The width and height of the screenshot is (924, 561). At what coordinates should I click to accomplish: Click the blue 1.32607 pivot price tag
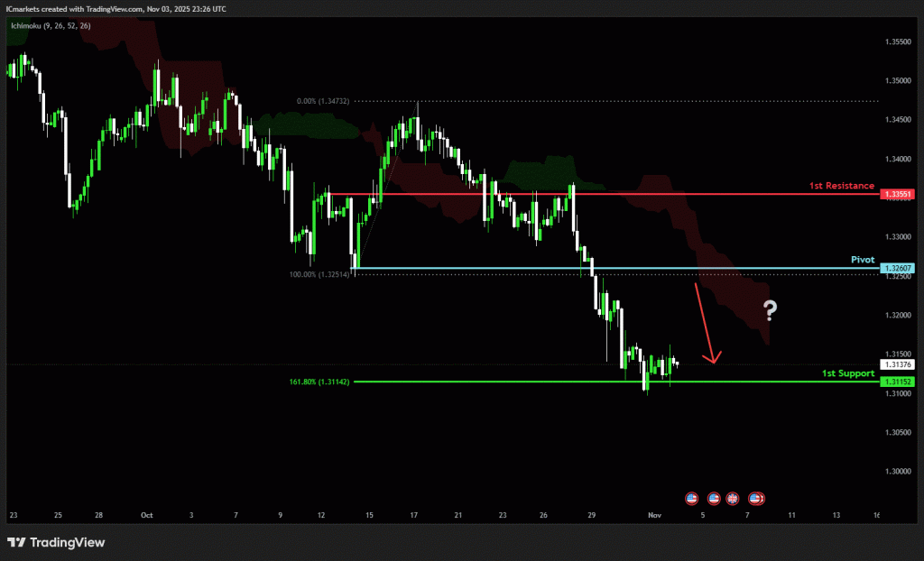pos(898,269)
